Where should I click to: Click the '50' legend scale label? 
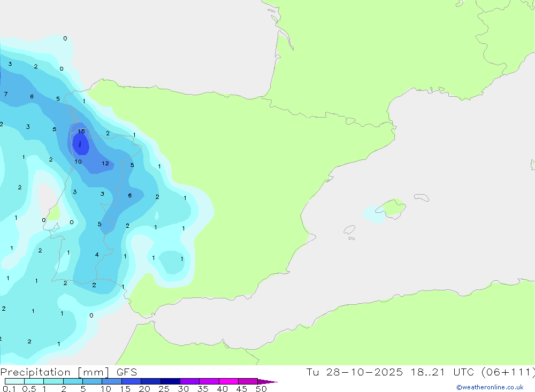tap(261, 389)
